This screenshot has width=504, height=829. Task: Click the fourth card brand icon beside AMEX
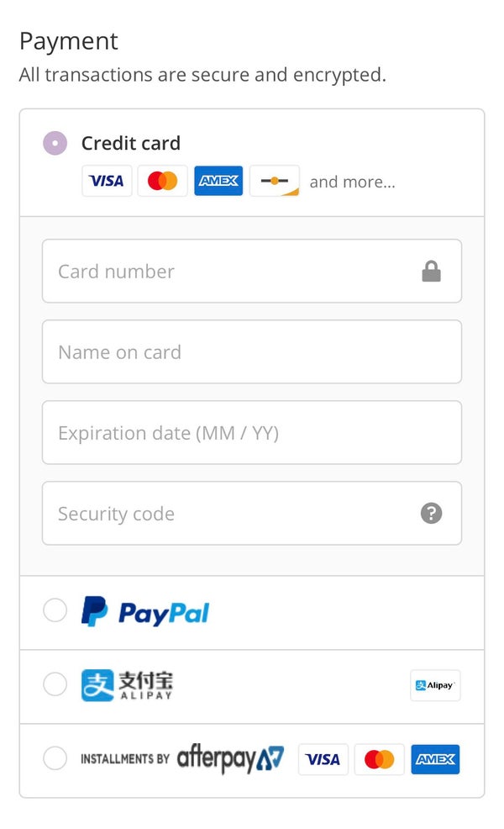tap(275, 181)
